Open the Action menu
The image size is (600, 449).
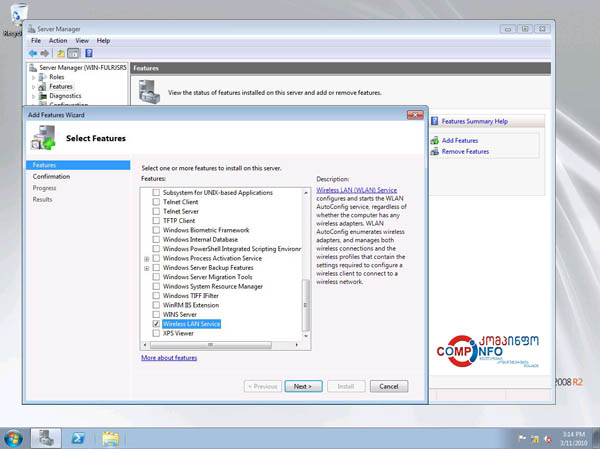click(x=58, y=41)
